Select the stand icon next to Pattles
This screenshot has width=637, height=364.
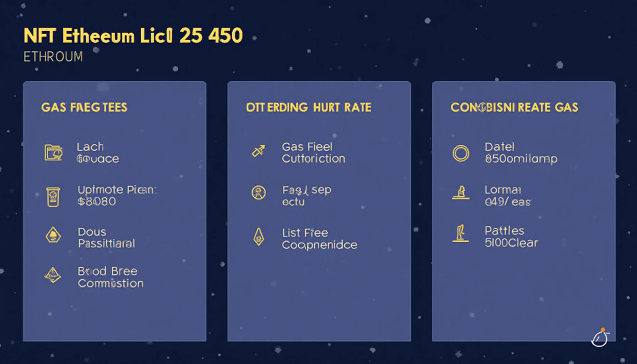coord(460,233)
